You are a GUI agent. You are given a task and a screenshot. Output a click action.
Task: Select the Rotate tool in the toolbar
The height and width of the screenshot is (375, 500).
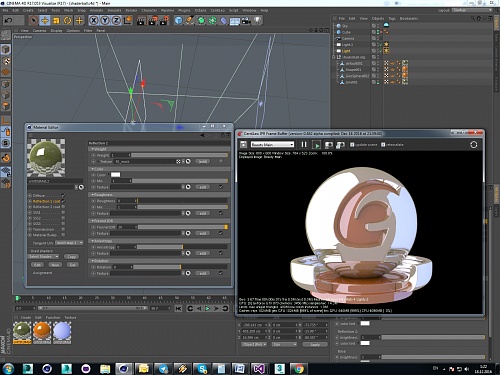coord(68,21)
